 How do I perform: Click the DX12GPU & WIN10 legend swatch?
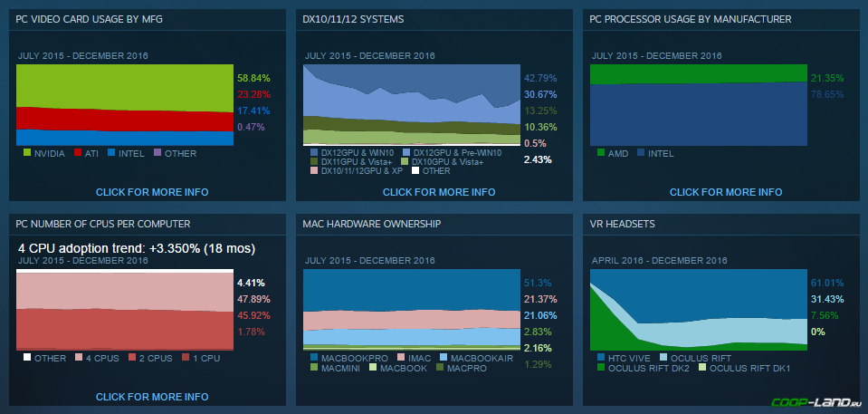[314, 152]
